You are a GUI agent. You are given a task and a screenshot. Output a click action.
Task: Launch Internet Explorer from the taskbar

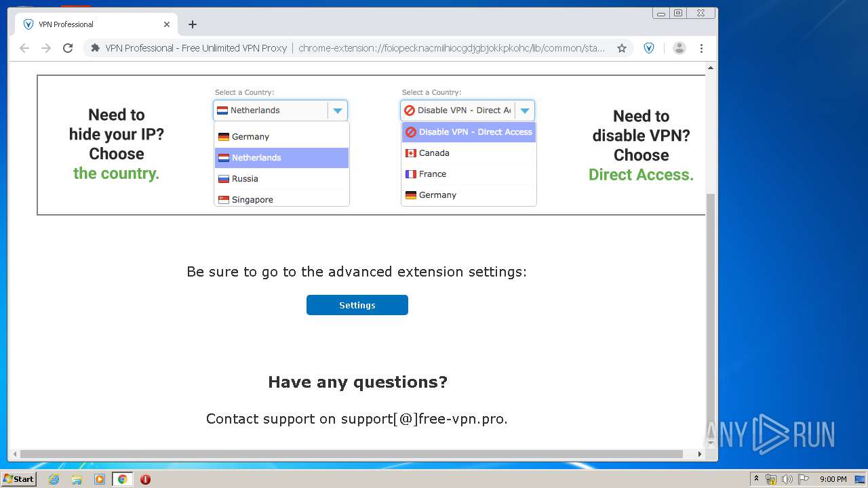[x=54, y=479]
